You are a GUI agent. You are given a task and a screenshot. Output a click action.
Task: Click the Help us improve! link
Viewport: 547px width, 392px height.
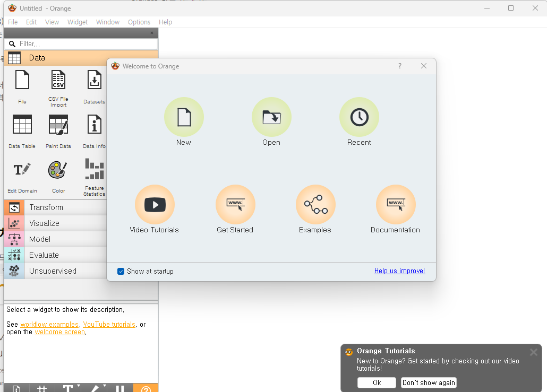[x=400, y=271]
